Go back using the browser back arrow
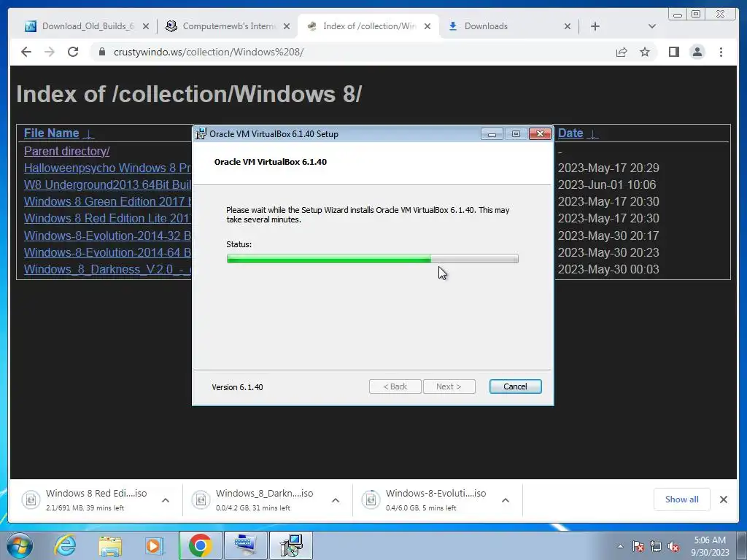Screen dimensions: 747x560 pos(26,52)
